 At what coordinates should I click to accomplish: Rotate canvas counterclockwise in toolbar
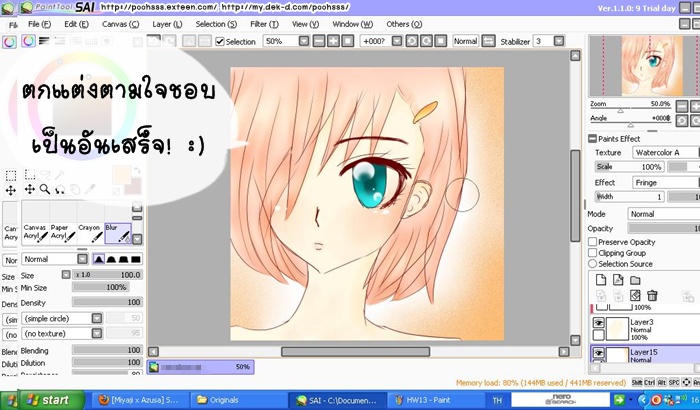[x=412, y=41]
